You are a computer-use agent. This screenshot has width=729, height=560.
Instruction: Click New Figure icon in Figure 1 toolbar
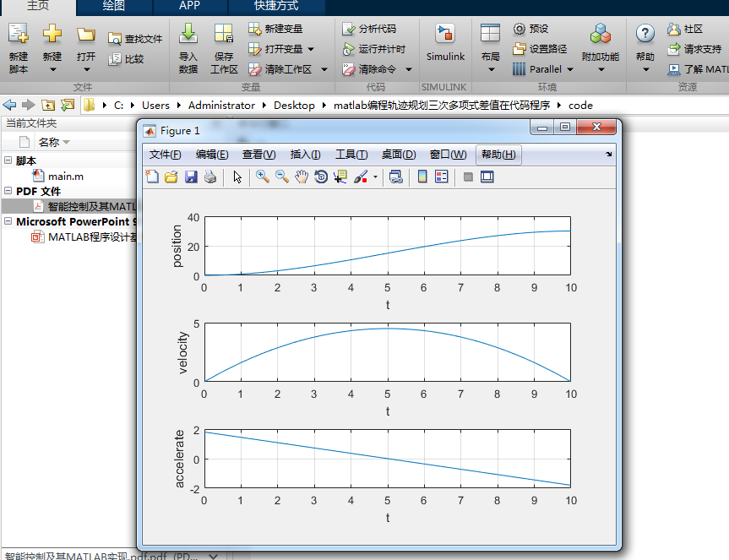(152, 177)
